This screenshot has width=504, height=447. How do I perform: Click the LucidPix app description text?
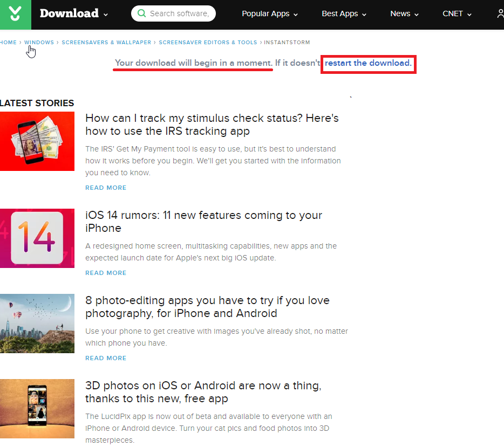coord(209,428)
